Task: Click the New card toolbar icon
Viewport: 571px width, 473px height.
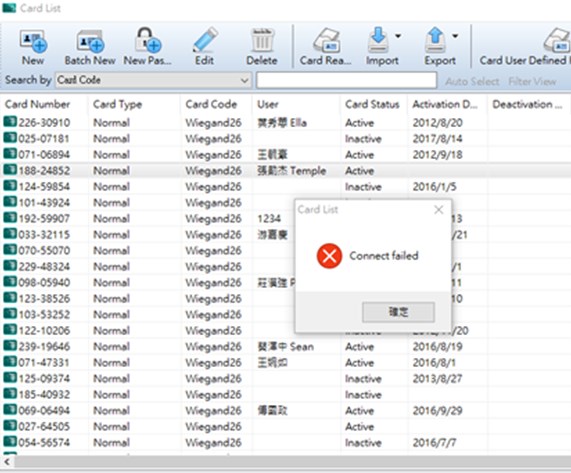Action: (x=33, y=41)
